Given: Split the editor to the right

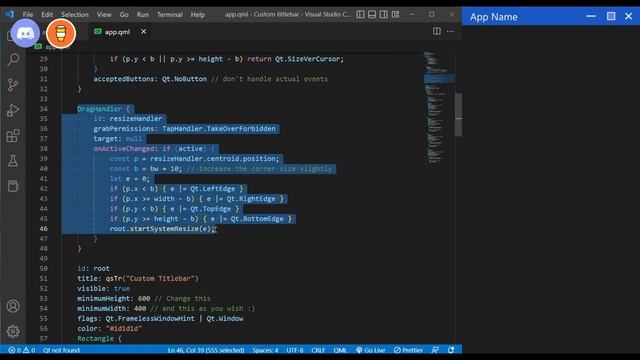Looking at the screenshot, I should click(437, 31).
